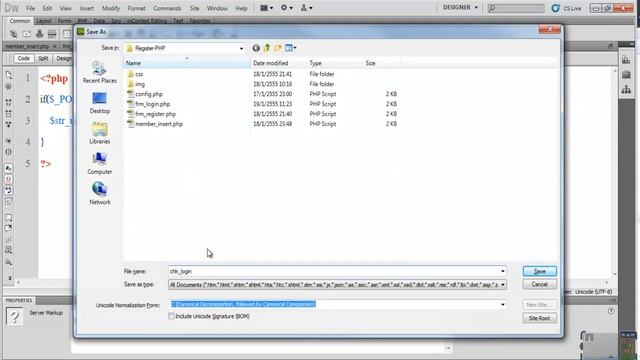Open the Save in folder dropdown
The width and height of the screenshot is (640, 360).
coord(241,48)
